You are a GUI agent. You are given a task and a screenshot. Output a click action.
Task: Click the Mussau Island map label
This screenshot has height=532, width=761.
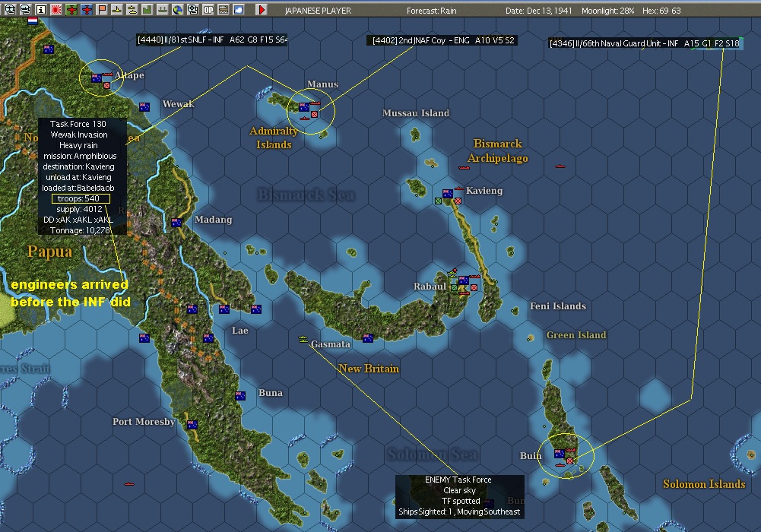(416, 113)
